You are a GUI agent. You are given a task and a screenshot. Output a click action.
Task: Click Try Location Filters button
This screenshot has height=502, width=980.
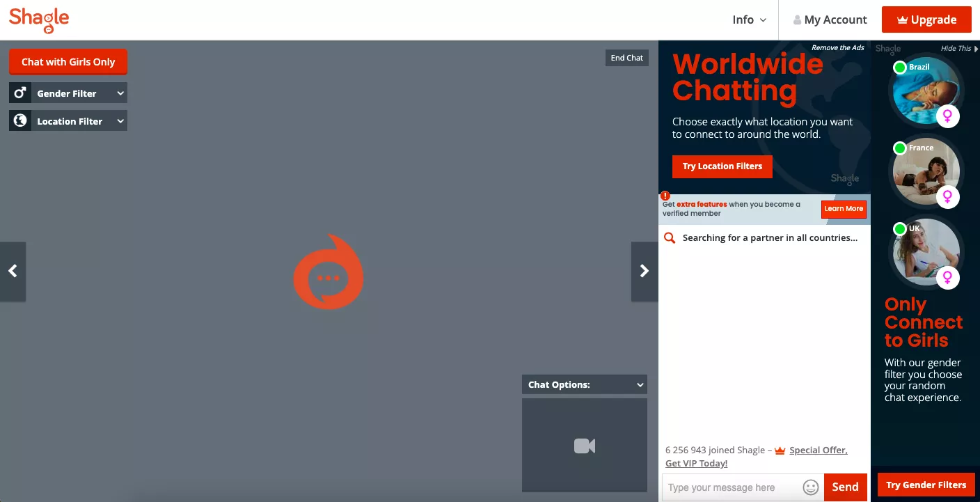pos(722,166)
